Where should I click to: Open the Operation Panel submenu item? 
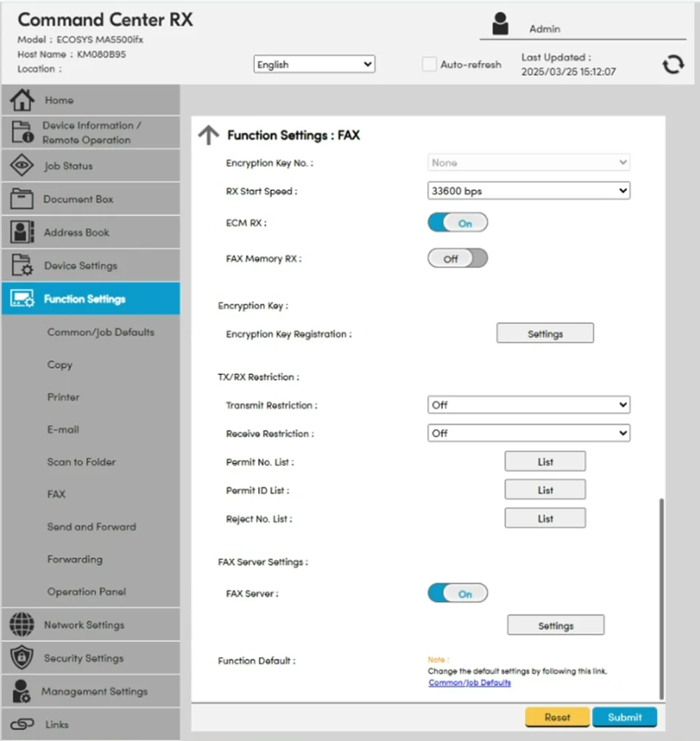[x=86, y=591]
